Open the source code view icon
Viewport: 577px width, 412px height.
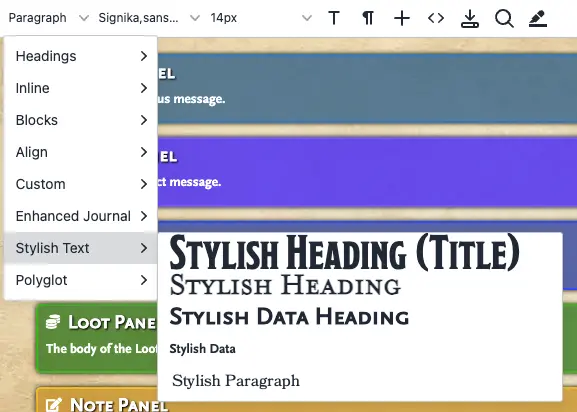[x=436, y=18]
